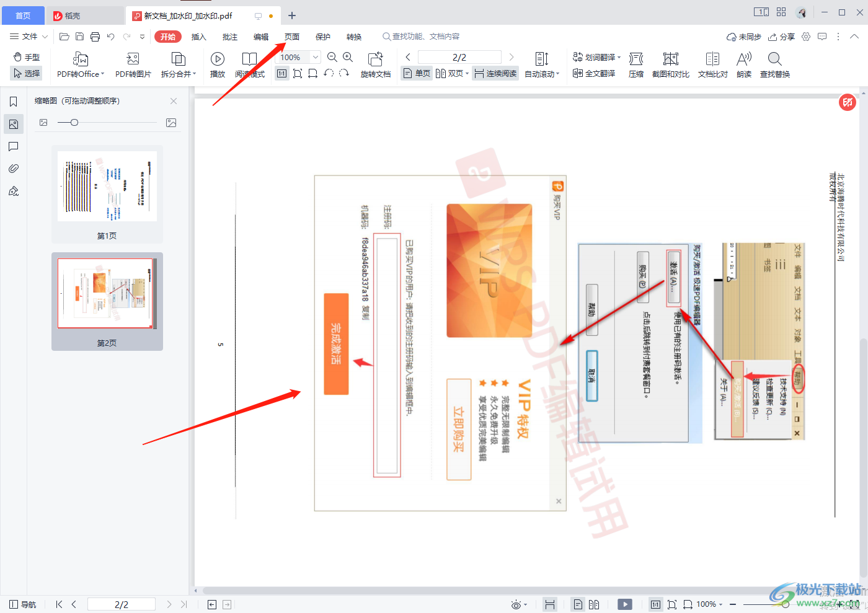Open bookmark panel in left sidebar

(14, 102)
